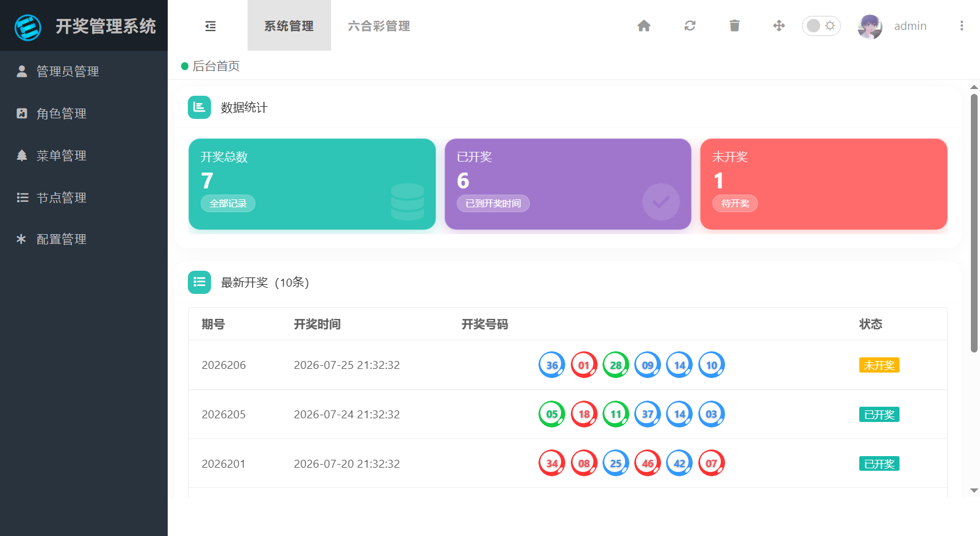
Task: Click blue ball 25 in row 2026201
Action: 616,463
